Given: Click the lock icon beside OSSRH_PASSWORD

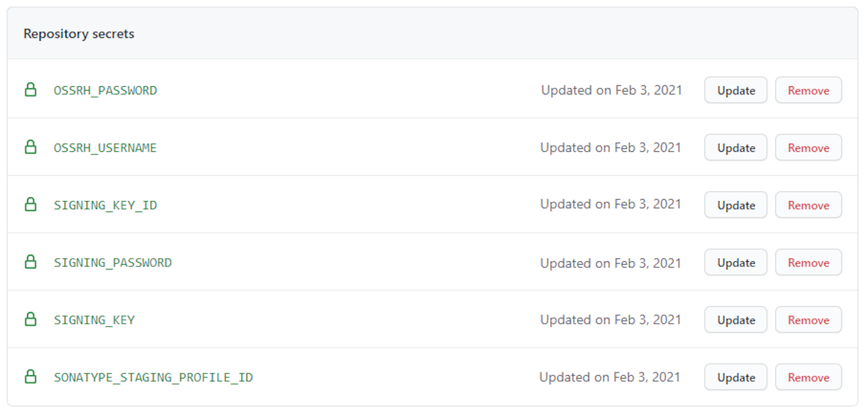Looking at the screenshot, I should (31, 90).
